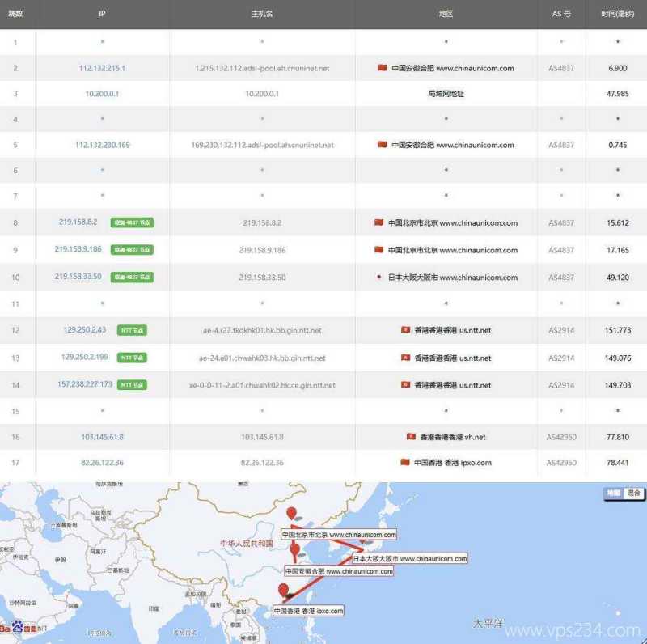647x644 pixels.
Task: Open IP link 219.158.33.50
Action: pos(78,277)
